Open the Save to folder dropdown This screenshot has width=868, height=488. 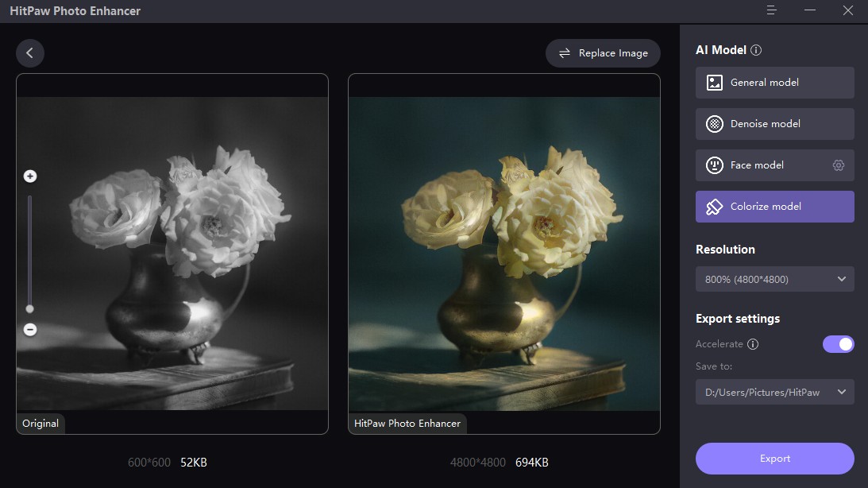pyautogui.click(x=774, y=392)
